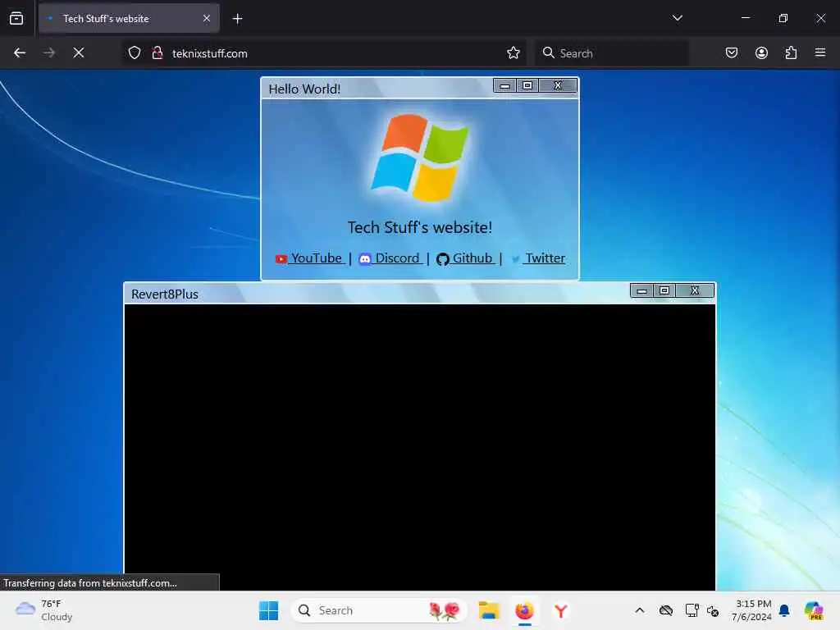Open the Extensions puzzle icon

pos(791,52)
